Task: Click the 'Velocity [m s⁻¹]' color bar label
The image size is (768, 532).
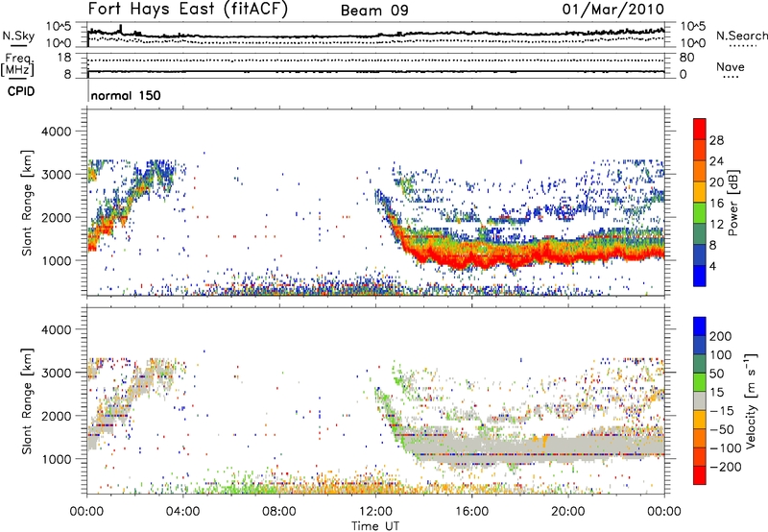Action: (751, 400)
